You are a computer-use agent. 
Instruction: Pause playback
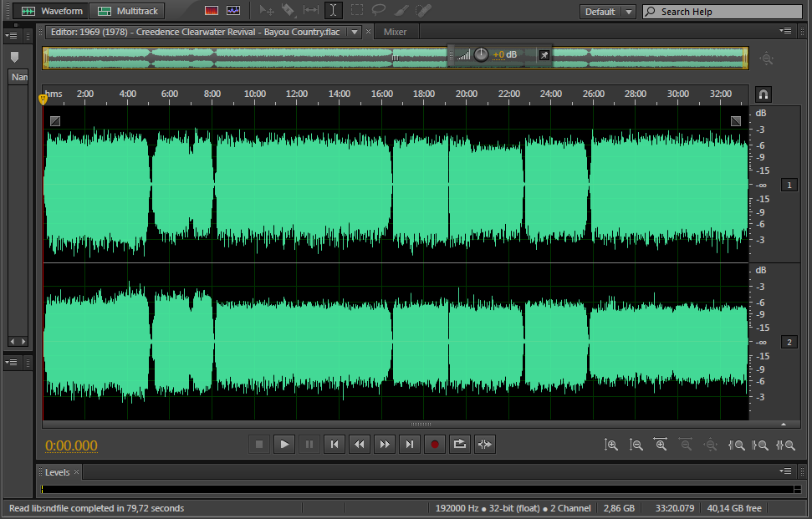309,444
